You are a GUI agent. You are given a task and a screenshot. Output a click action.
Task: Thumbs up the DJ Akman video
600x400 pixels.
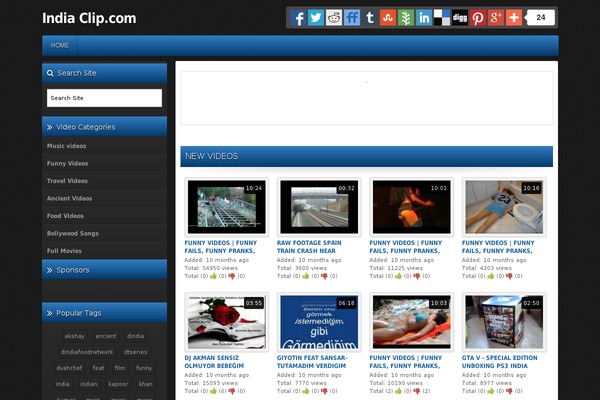[213, 391]
